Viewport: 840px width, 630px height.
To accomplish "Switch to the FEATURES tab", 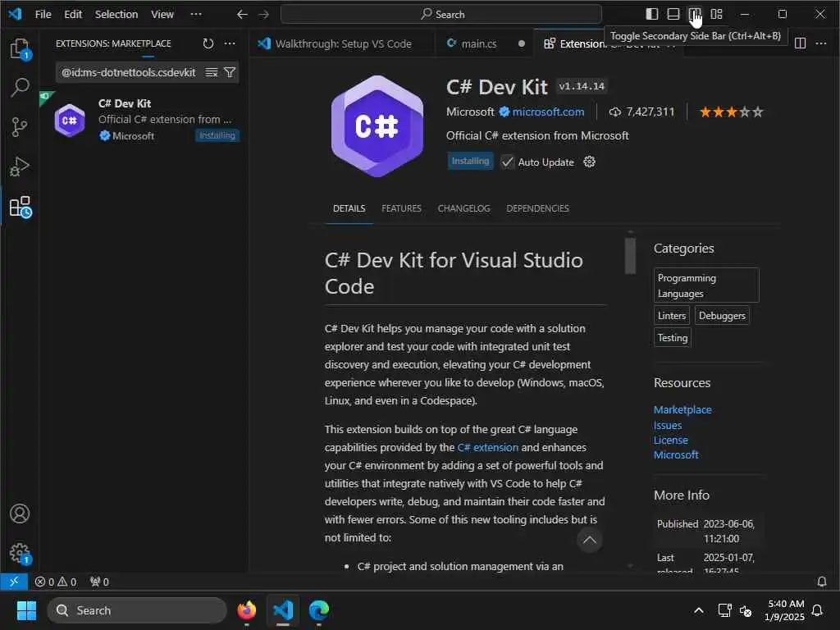I will [x=401, y=208].
